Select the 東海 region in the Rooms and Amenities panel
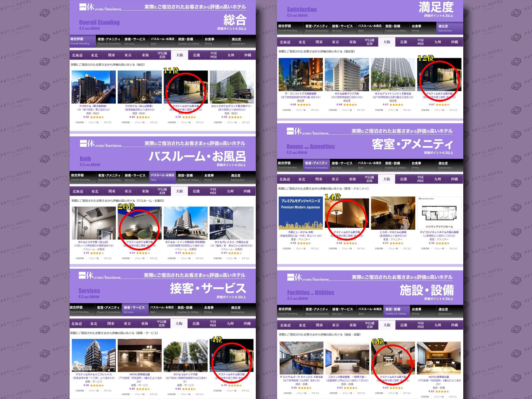This screenshot has height=399, width=532. click(x=352, y=179)
